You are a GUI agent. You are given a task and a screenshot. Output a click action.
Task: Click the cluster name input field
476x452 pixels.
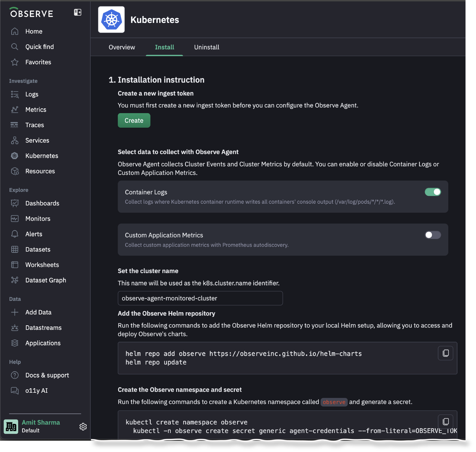(x=200, y=298)
